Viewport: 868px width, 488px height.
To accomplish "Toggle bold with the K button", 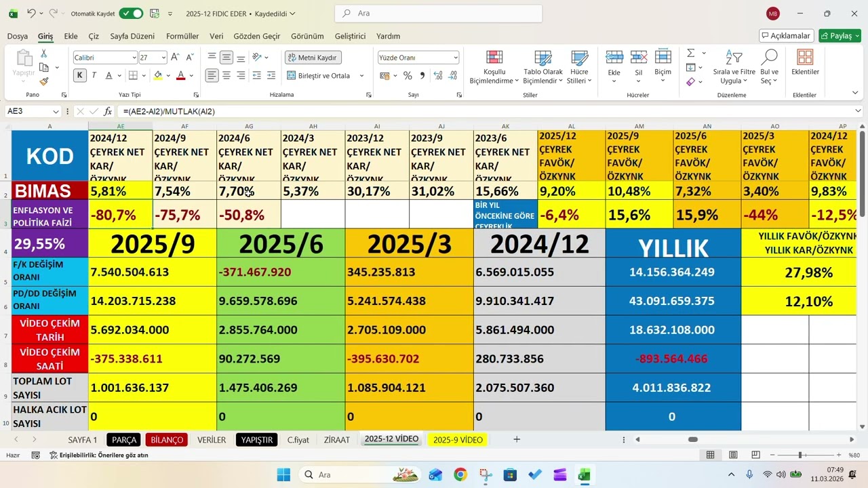I will pos(80,75).
